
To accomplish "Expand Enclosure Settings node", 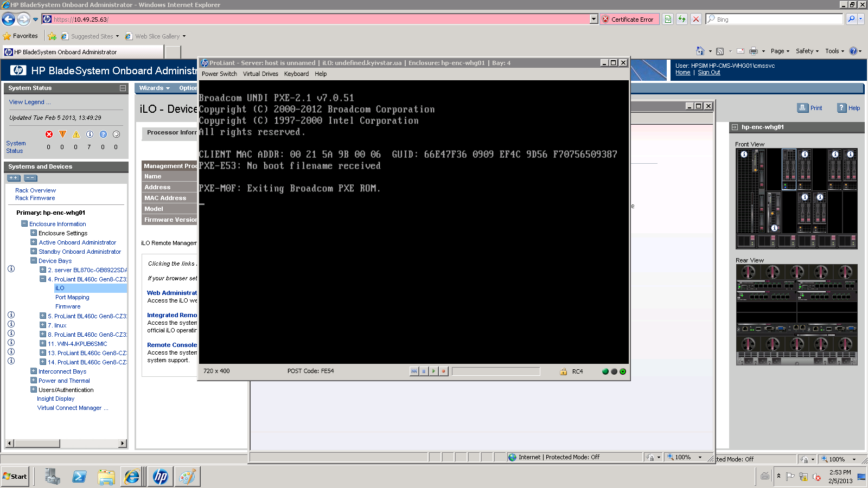I will pyautogui.click(x=34, y=233).
